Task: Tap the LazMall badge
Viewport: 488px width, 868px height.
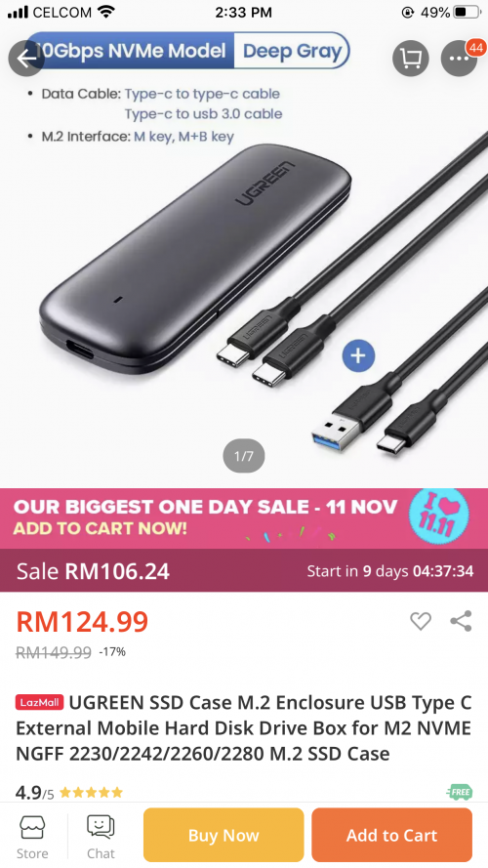Action: [40, 702]
